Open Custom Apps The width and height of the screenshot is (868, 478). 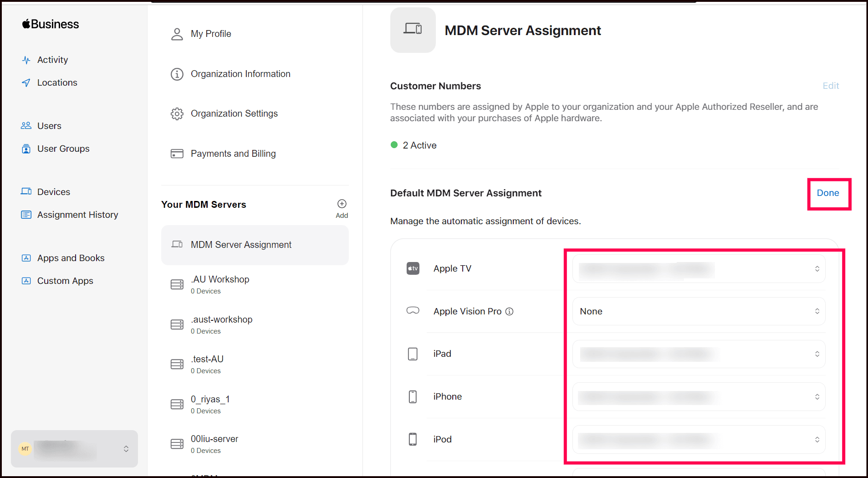tap(65, 281)
